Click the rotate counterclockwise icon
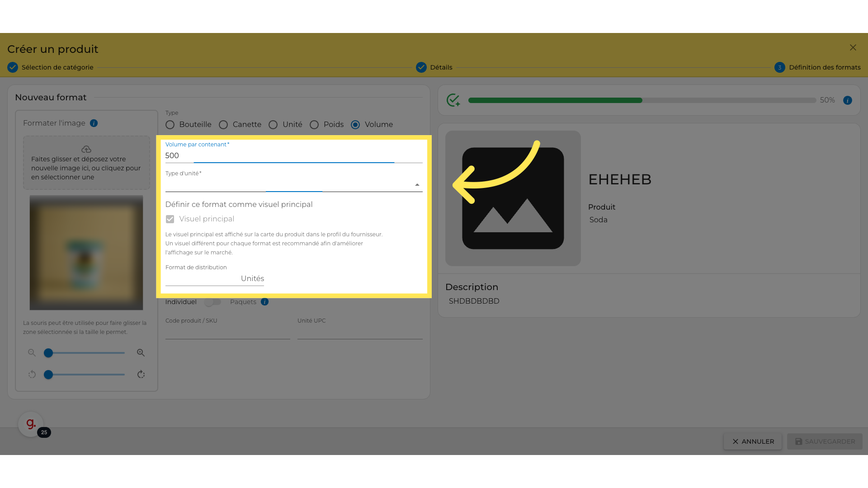868x488 pixels. (32, 375)
